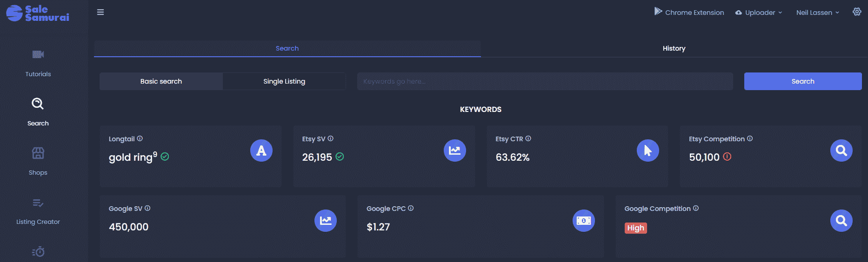Show Etsy SV info tooltip icon

(331, 138)
